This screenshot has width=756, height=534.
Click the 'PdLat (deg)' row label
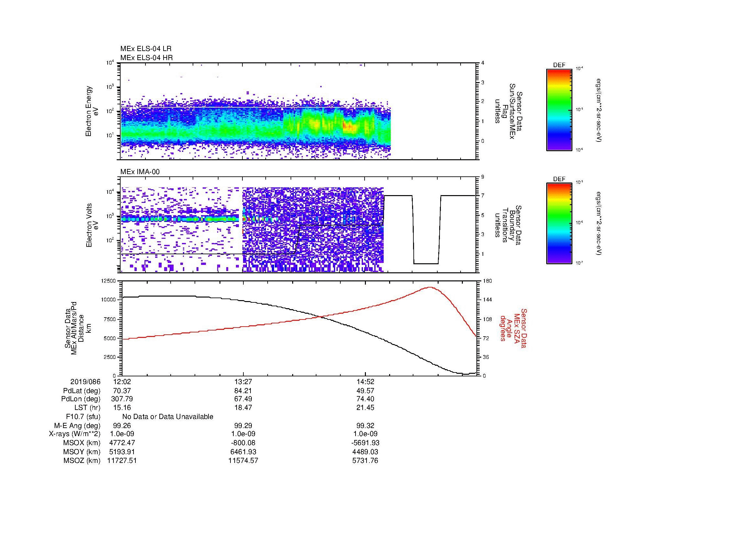coord(82,391)
